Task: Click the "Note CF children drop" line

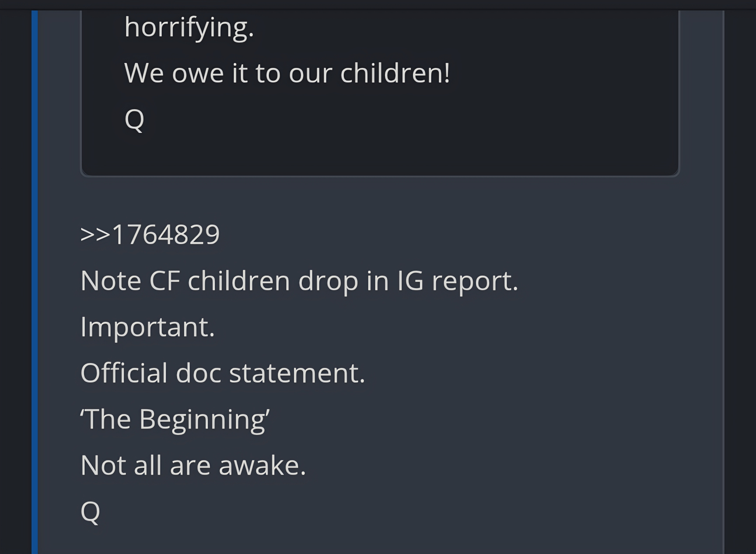Action: click(299, 281)
